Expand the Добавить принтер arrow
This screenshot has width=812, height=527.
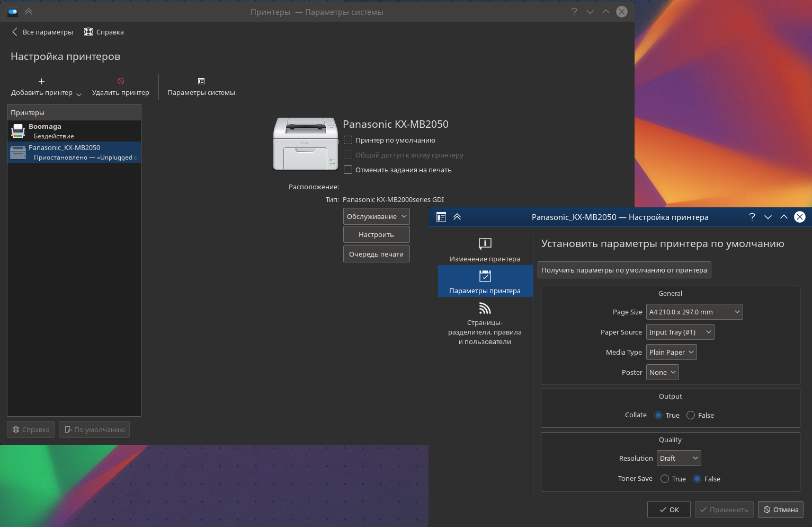(79, 94)
